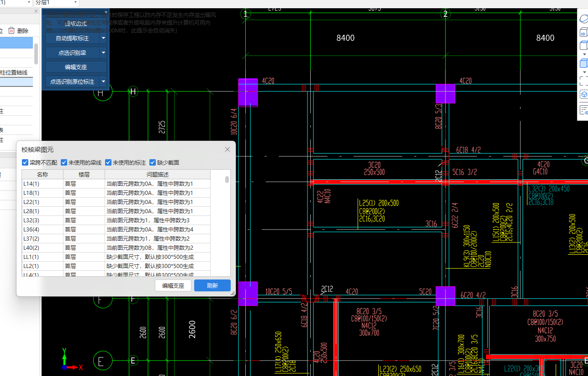The height and width of the screenshot is (376, 588).
Task: Click the solid blue cube display icon
Action: coord(583,64)
